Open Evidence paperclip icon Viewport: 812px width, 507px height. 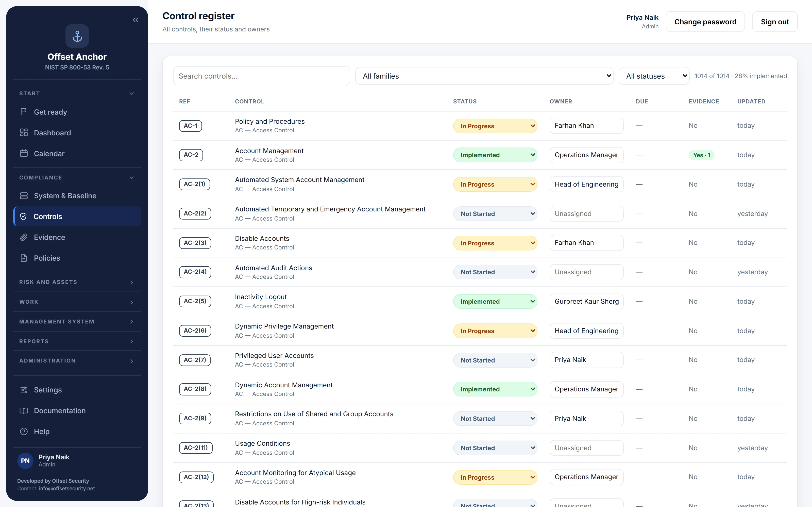(24, 237)
